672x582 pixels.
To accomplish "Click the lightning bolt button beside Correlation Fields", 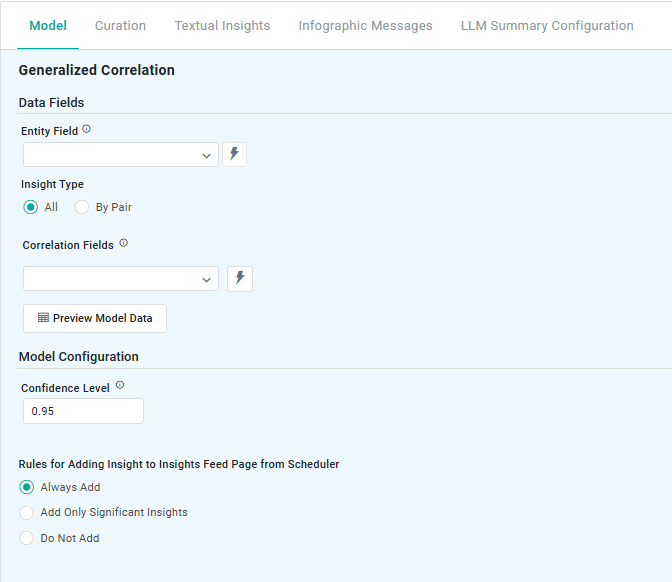I will coord(240,279).
